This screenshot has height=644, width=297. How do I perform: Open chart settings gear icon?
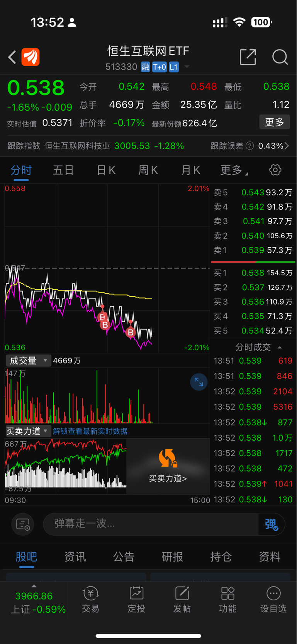point(275,170)
